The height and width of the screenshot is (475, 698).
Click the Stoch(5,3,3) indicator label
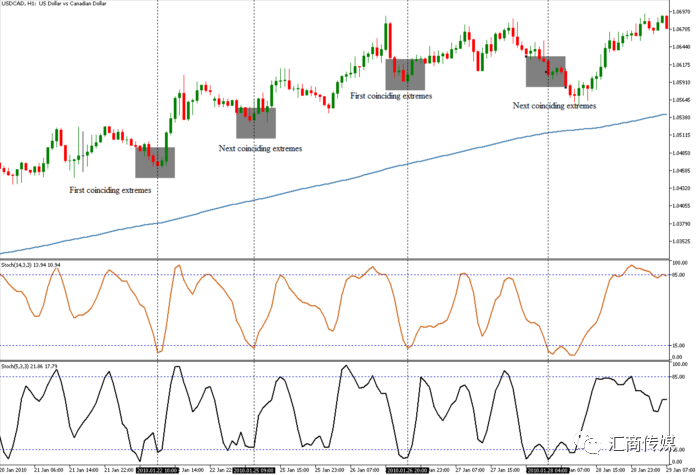29,366
